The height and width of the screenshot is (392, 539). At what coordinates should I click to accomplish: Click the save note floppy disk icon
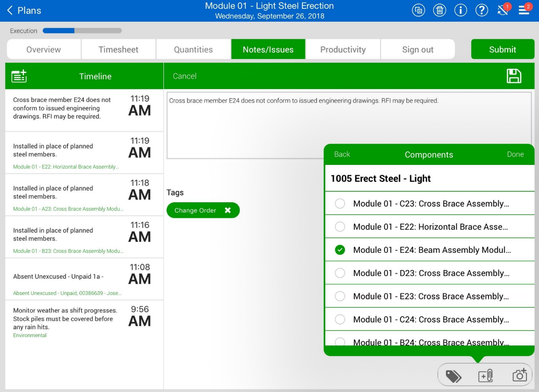pos(514,76)
